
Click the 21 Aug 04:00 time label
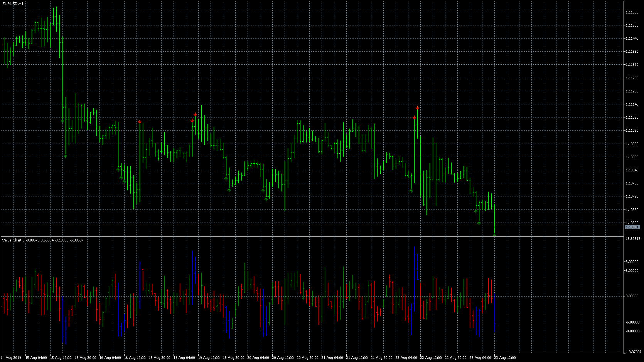(332, 358)
